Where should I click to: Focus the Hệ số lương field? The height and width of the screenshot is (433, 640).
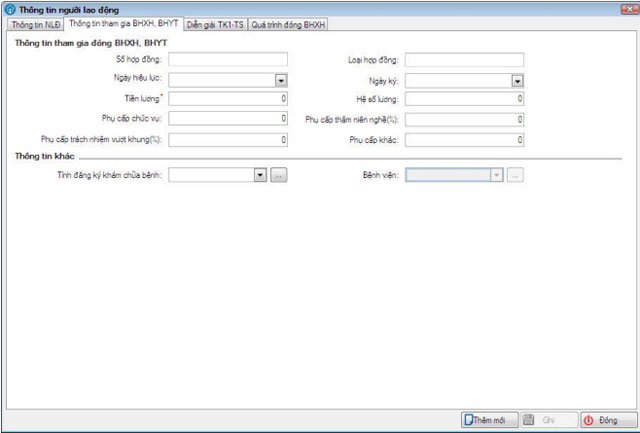point(464,99)
